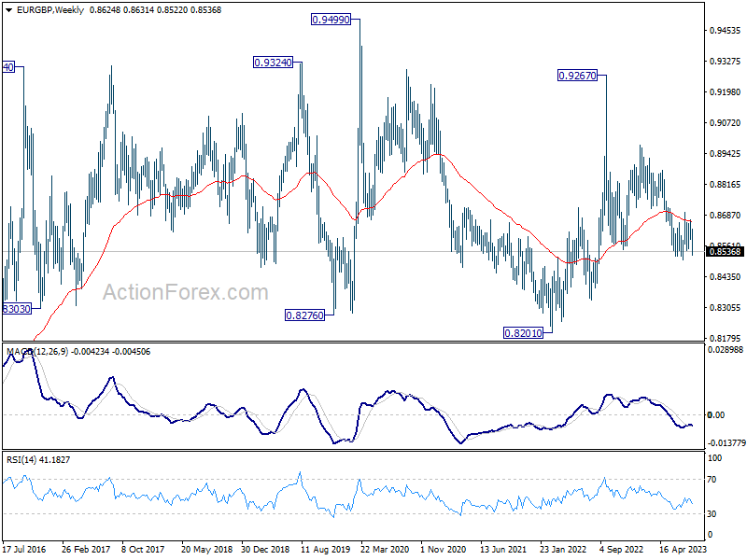This screenshot has width=747, height=560.
Task: Click the 17 Jul 2016 date label
Action: click(24, 549)
